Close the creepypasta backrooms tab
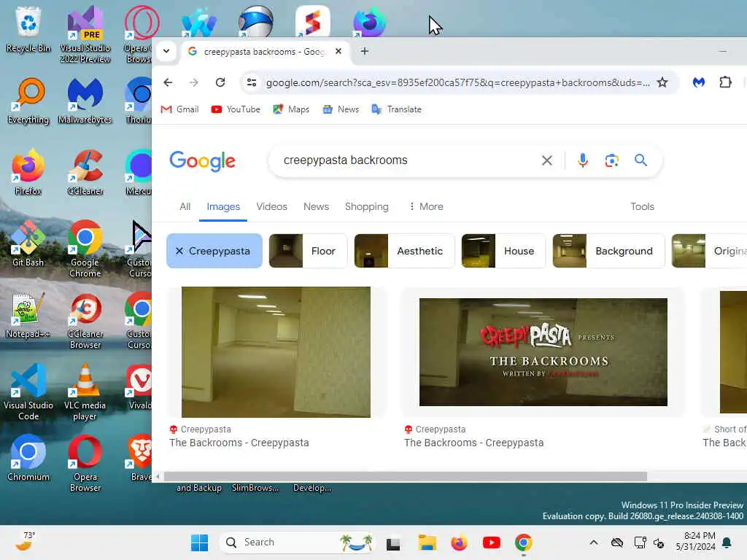This screenshot has height=560, width=747. pyautogui.click(x=338, y=51)
